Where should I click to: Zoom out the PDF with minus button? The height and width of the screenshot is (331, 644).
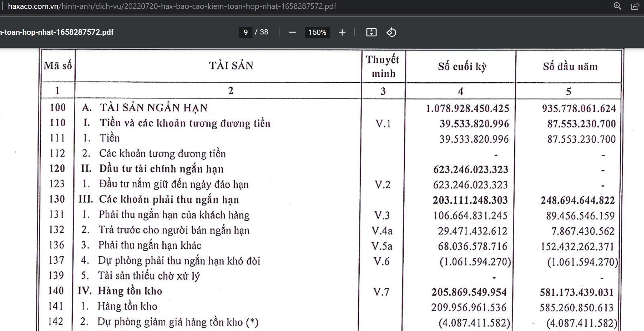point(293,32)
